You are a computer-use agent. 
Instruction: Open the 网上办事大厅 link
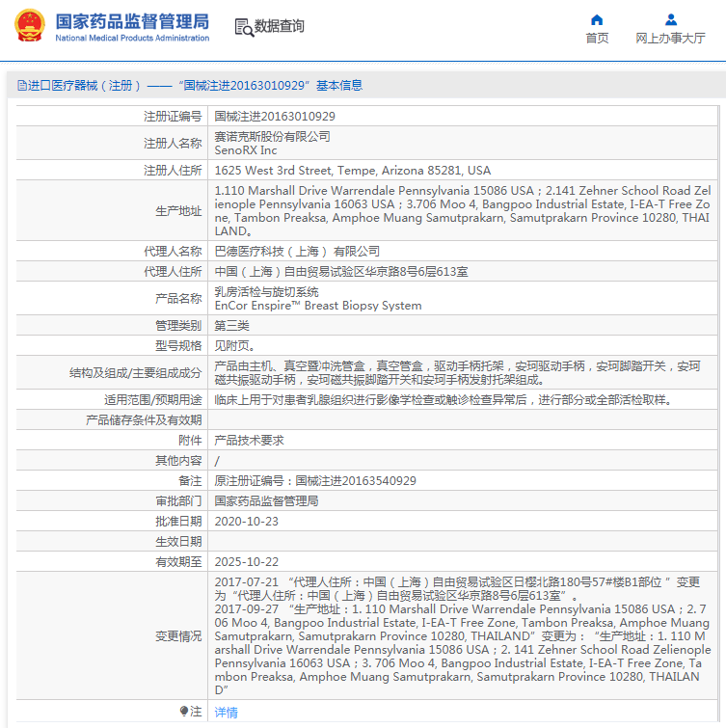coord(670,38)
